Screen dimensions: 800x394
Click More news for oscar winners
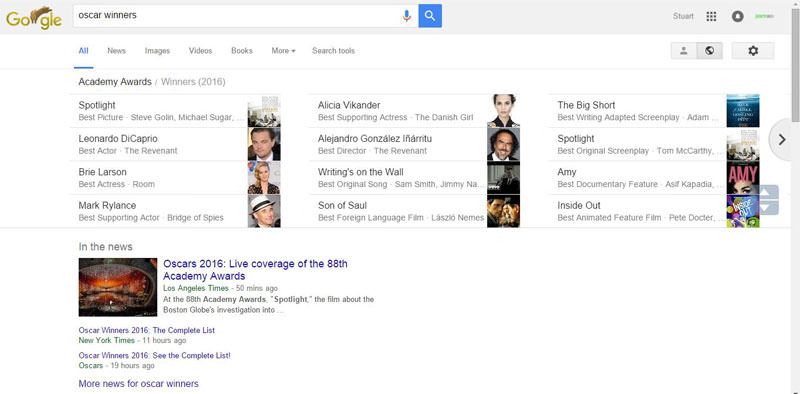point(138,383)
